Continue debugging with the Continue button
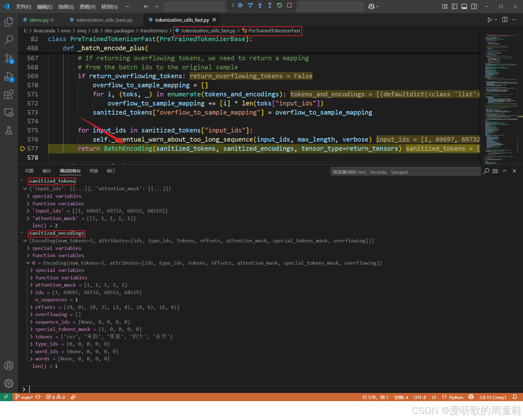 [241, 5]
